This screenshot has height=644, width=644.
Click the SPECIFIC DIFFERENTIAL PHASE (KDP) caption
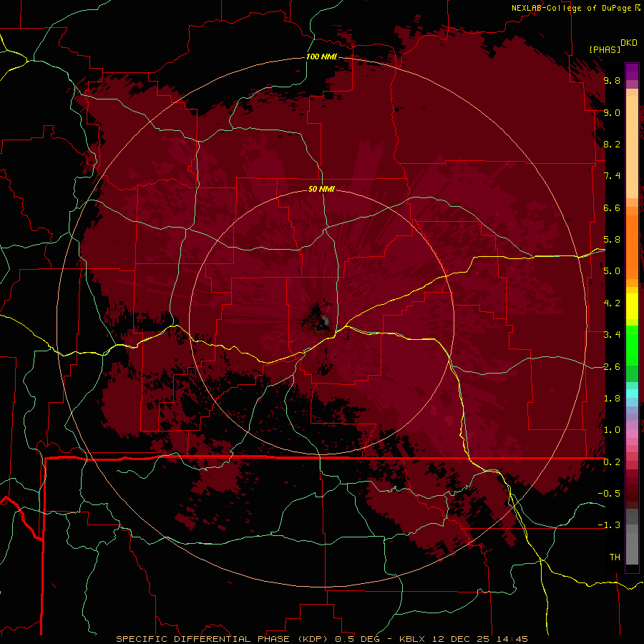[221, 639]
